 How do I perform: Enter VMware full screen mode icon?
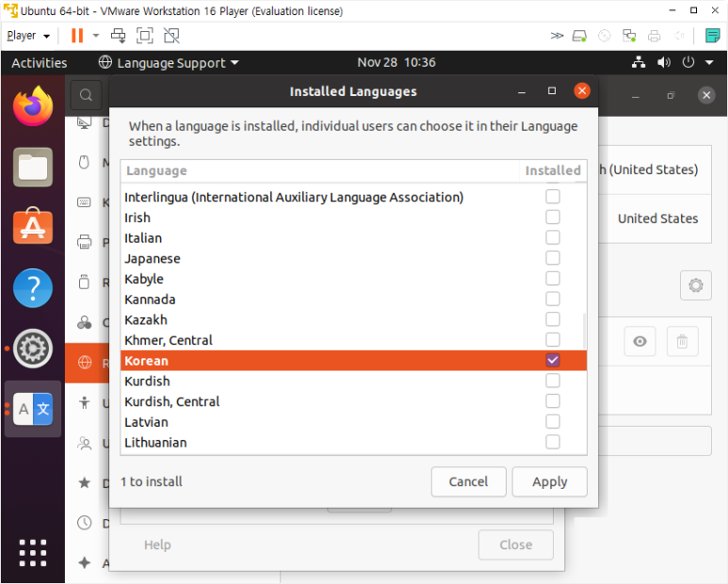point(144,36)
